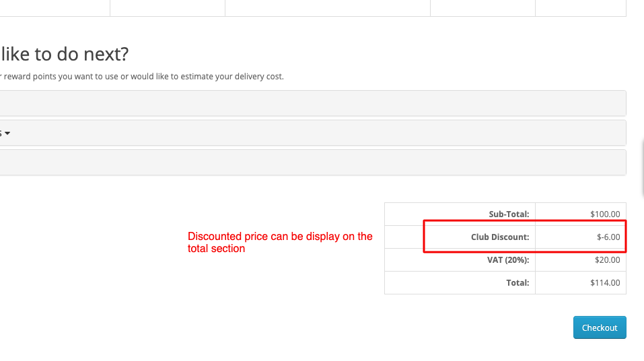Viewport: 644px width, 361px height.
Task: Click the $20.00 VAT amount
Action: click(608, 260)
